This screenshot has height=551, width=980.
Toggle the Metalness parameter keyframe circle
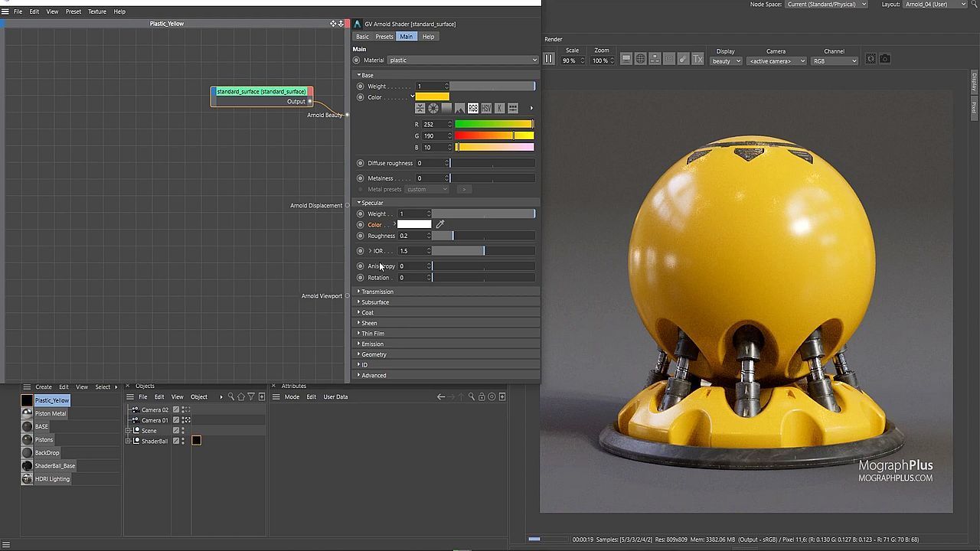click(x=361, y=178)
